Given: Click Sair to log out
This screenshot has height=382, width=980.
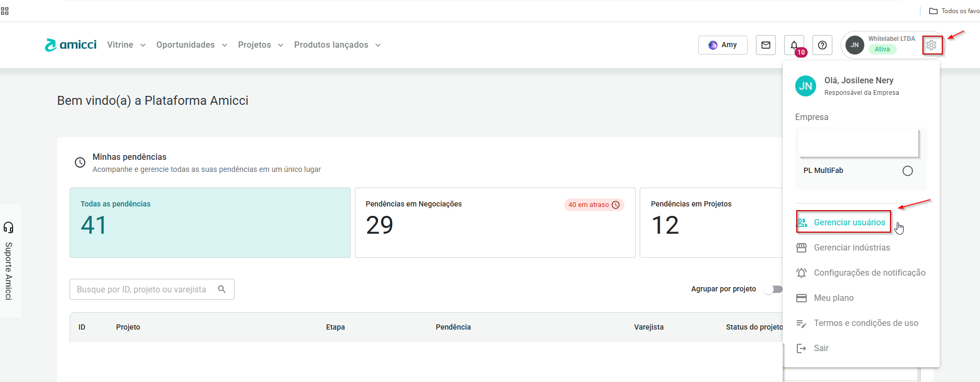Looking at the screenshot, I should coord(821,348).
